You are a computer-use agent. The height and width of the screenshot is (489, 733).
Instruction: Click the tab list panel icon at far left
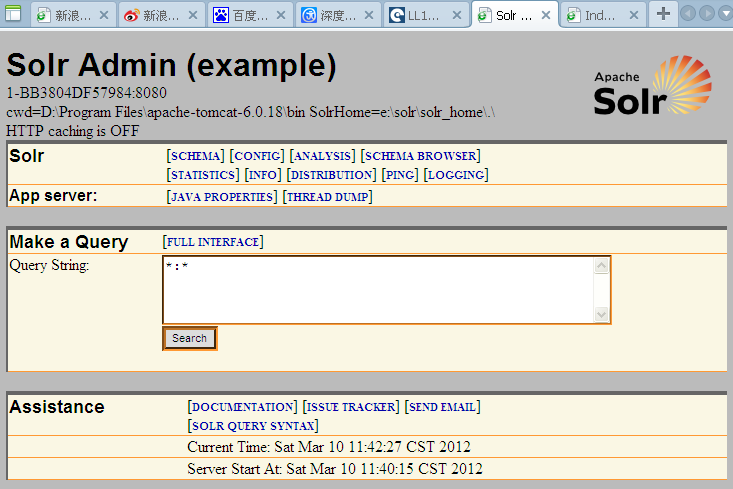[x=13, y=13]
